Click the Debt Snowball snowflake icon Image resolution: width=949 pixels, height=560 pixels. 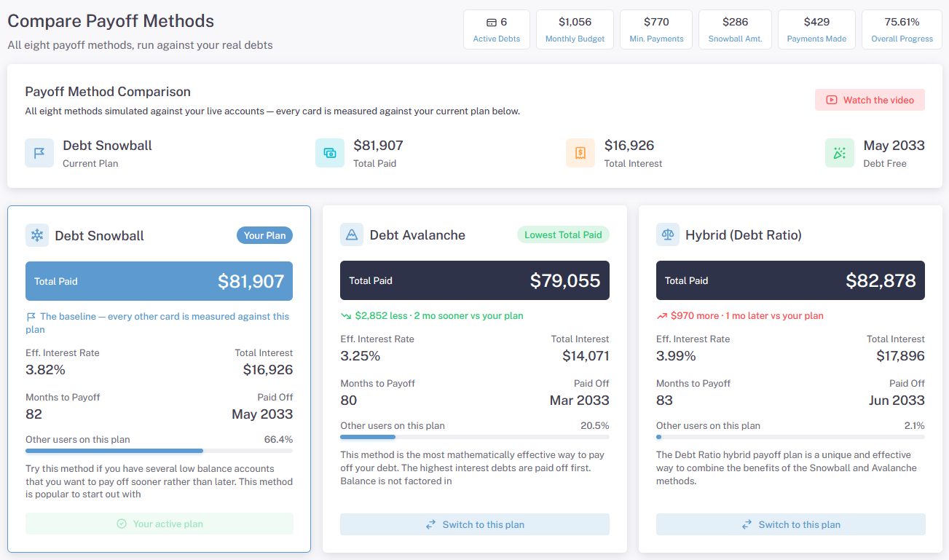pos(37,235)
